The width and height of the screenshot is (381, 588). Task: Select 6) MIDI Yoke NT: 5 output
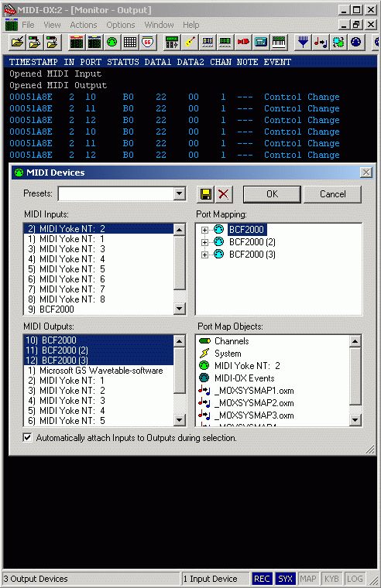tap(98, 421)
